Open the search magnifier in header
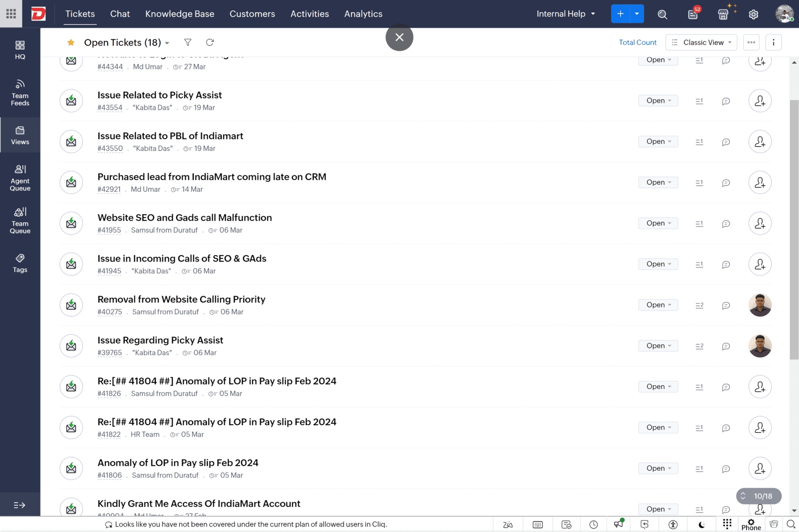This screenshot has width=799, height=532. pos(662,14)
